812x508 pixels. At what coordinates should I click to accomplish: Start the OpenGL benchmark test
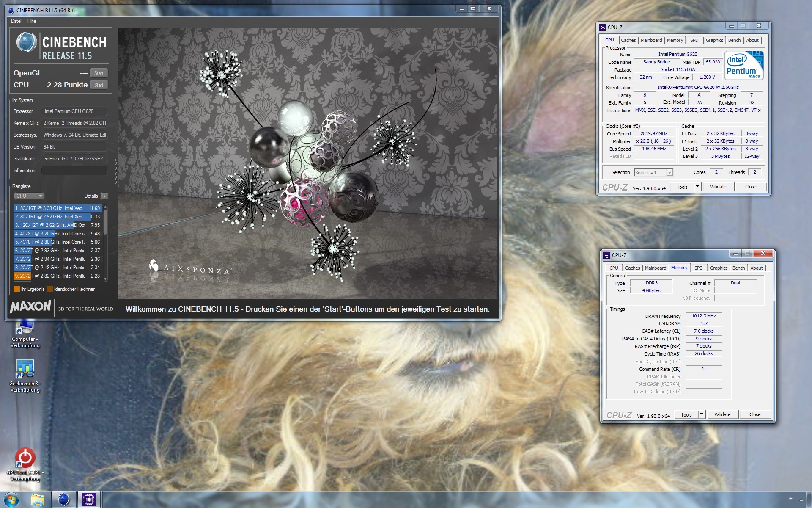pos(99,73)
